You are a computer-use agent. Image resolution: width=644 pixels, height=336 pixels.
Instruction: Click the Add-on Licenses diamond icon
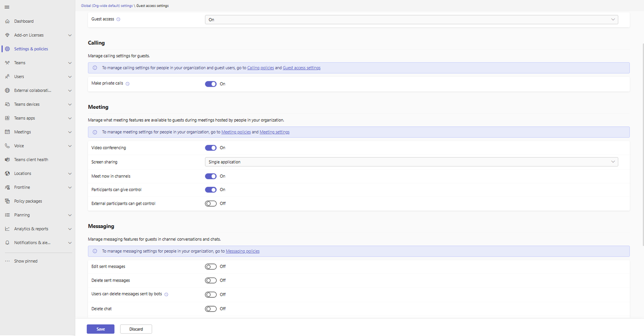point(7,35)
